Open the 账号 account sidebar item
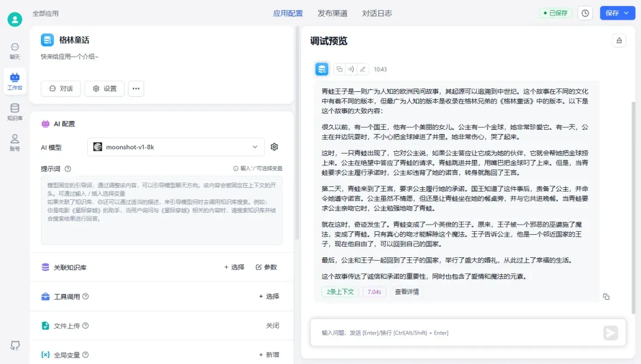This screenshot has height=364, width=641. coord(15,143)
